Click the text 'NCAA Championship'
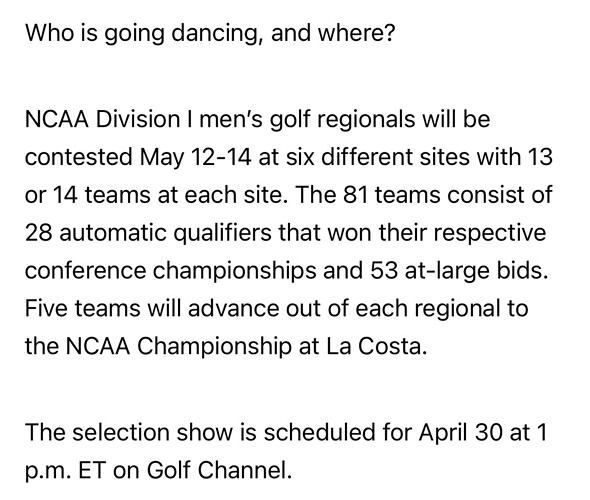 [178, 348]
